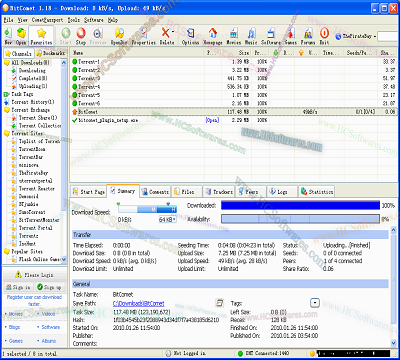Click the yellow icon in the status bar
This screenshot has width=400, height=360.
312,353
